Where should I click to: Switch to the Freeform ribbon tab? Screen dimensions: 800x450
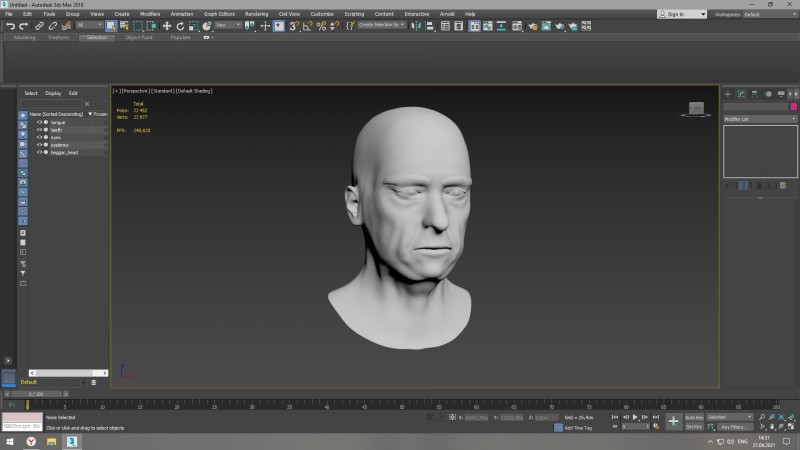(59, 37)
